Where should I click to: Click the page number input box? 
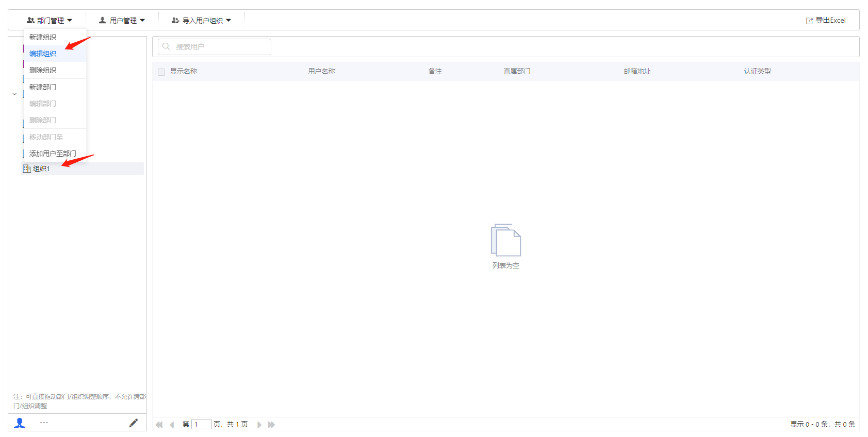202,424
